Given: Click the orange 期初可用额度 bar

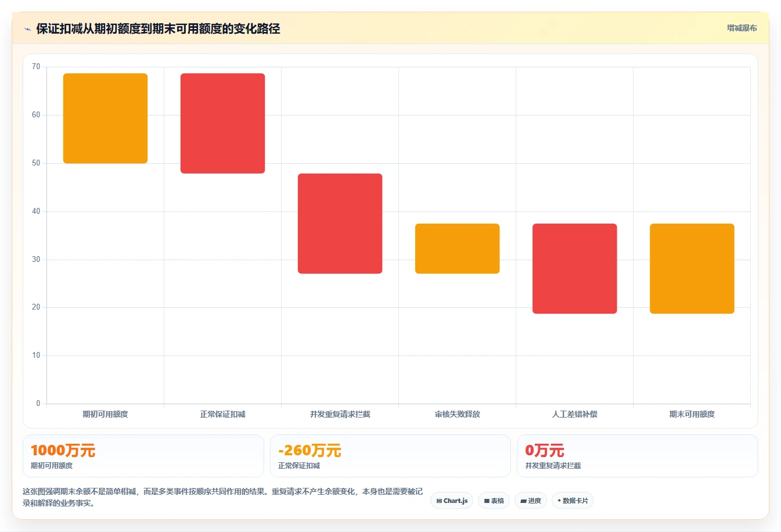Looking at the screenshot, I should tap(105, 118).
